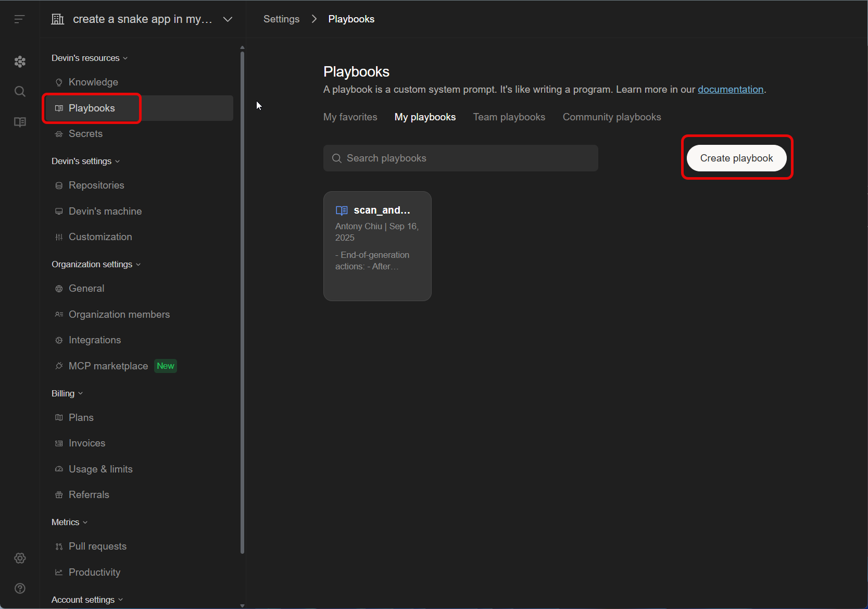The image size is (868, 609).
Task: Open the book icon in left rail
Action: pos(20,122)
